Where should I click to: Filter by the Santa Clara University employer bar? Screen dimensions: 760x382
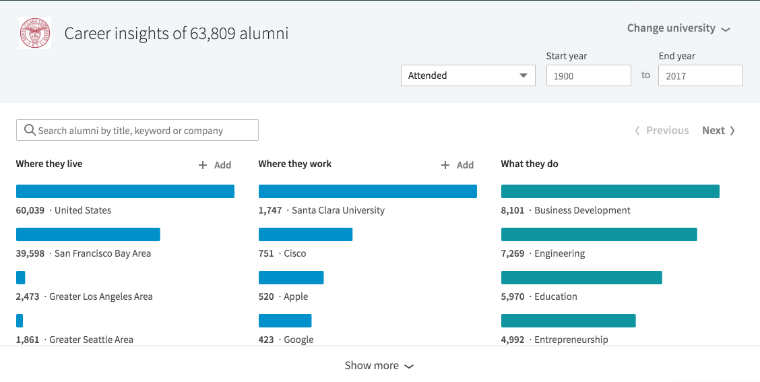[368, 191]
